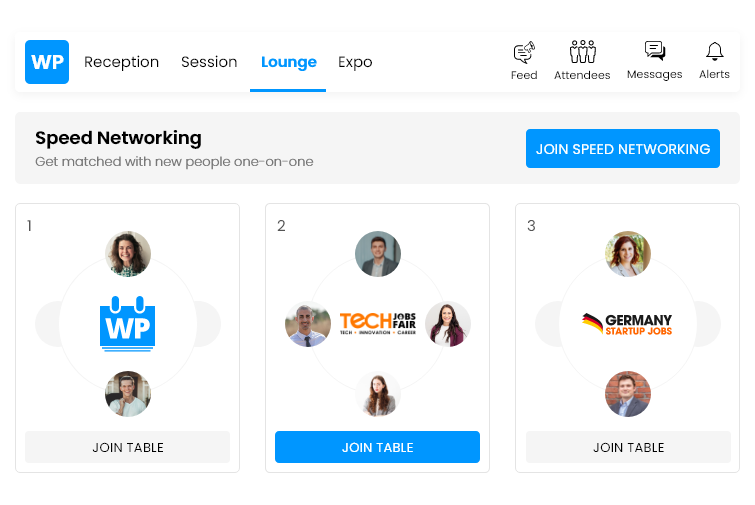Open the Attendees people icon

[583, 52]
